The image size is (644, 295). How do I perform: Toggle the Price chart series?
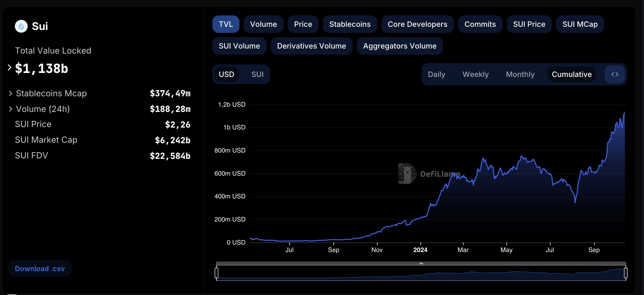303,24
